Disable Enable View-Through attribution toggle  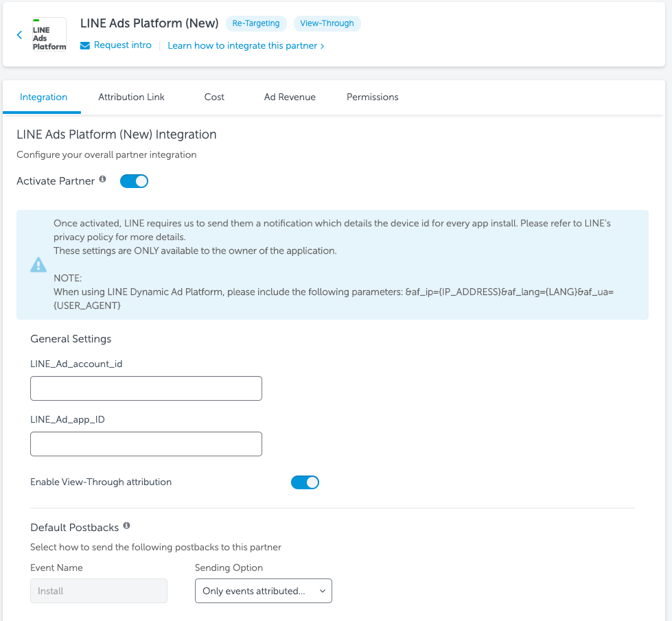[305, 482]
